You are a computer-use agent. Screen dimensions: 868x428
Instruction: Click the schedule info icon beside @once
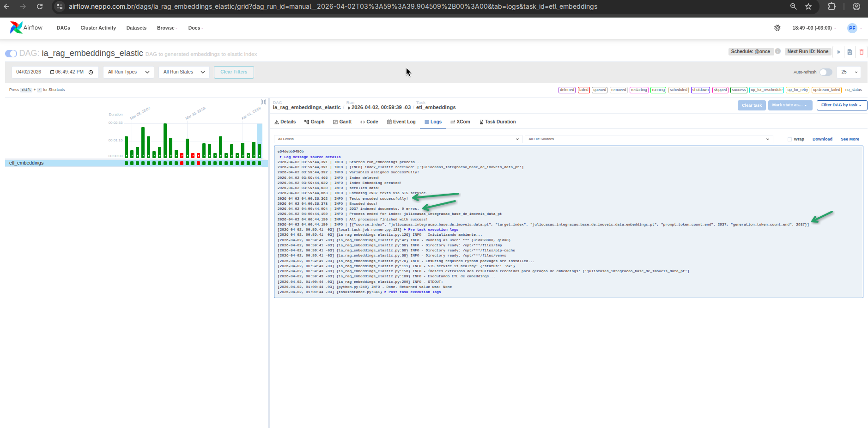pyautogui.click(x=778, y=51)
